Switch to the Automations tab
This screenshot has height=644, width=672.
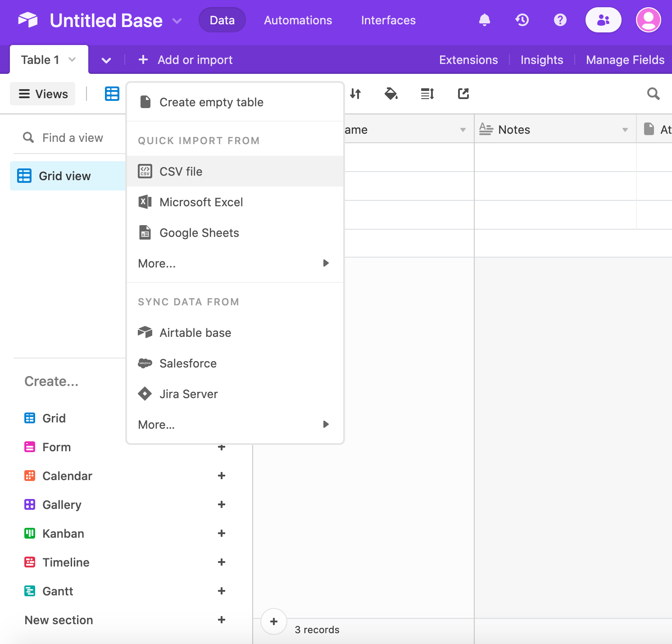(298, 20)
